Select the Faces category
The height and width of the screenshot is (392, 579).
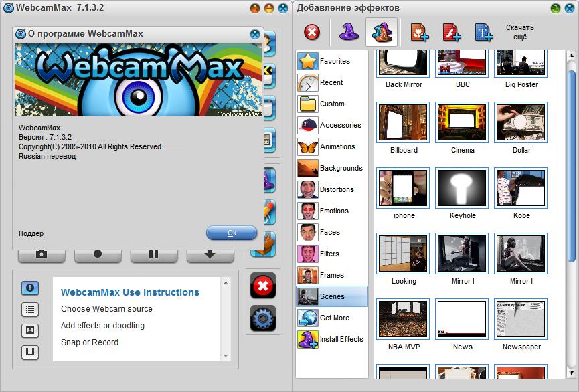(x=332, y=232)
